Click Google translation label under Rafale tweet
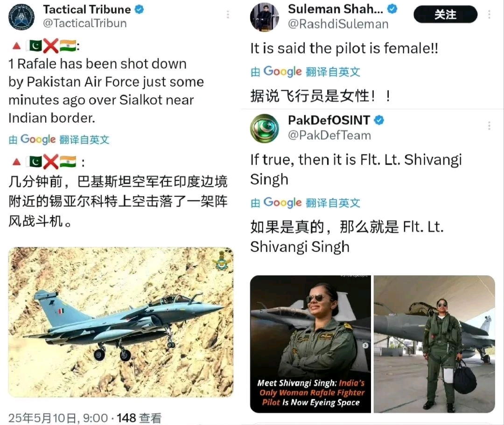 click(x=59, y=139)
